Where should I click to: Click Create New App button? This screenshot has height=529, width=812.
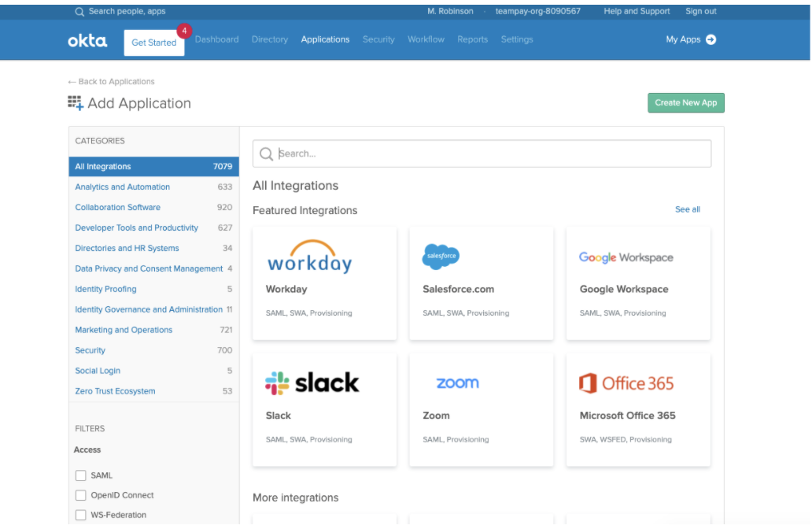pyautogui.click(x=685, y=102)
